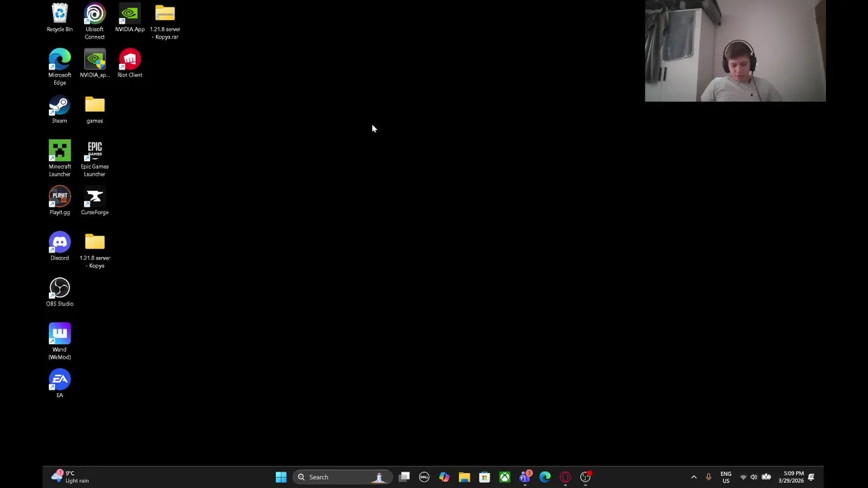Open the clock and calendar flyout

coord(791,477)
